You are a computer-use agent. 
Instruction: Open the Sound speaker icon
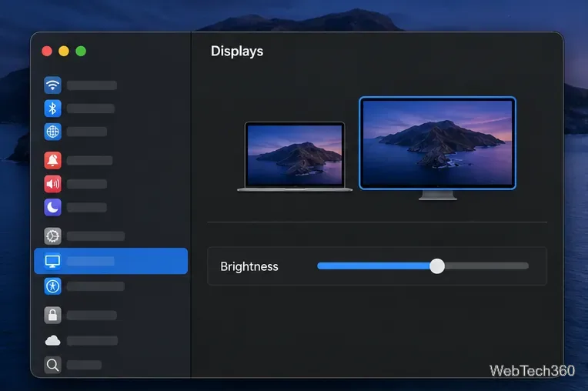pos(52,184)
